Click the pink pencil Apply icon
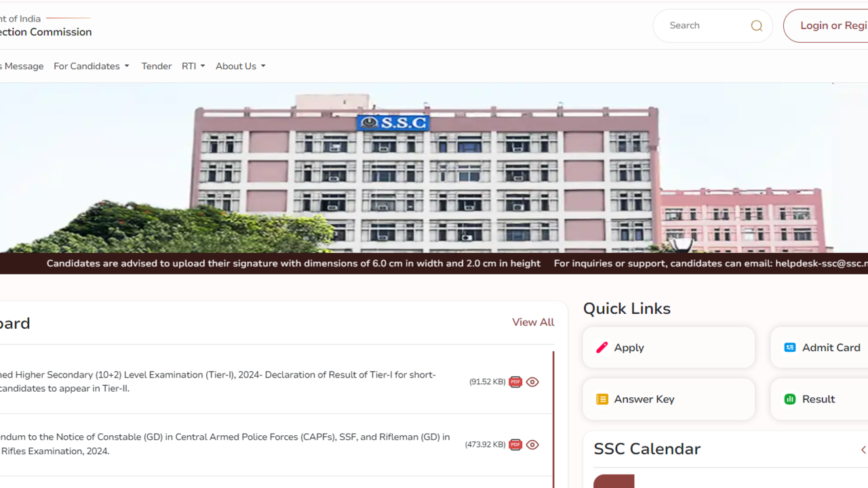Screen dimensions: 868x488 tap(601, 348)
